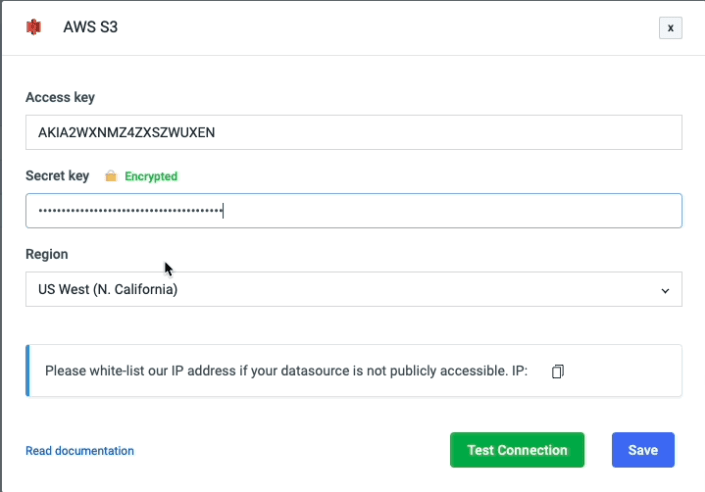
Task: Click the white-list IP address notice text
Action: click(x=286, y=371)
